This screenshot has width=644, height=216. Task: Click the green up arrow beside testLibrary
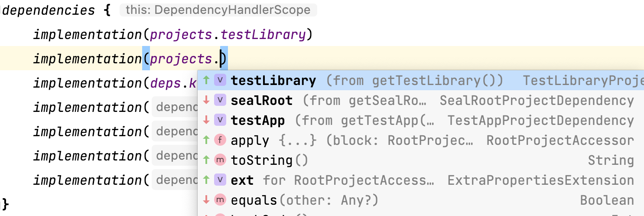pos(206,80)
